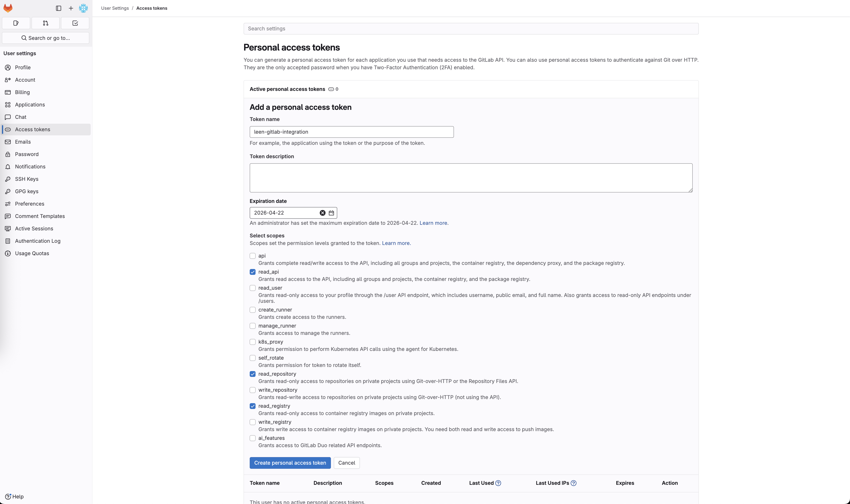Click the Search or go to field
850x504 pixels.
(45, 38)
